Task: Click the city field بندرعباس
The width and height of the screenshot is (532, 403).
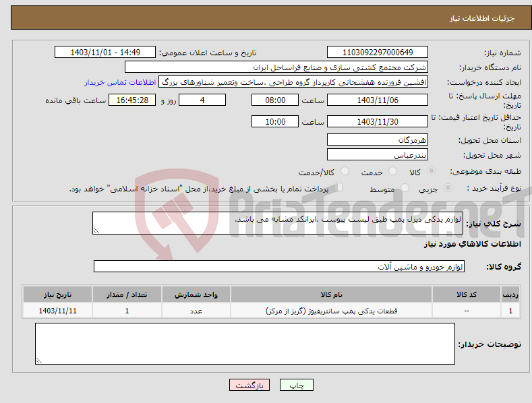Action: [378, 155]
